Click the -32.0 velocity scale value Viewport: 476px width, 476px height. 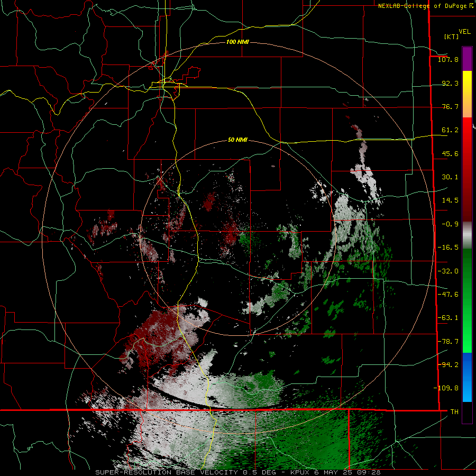click(448, 271)
